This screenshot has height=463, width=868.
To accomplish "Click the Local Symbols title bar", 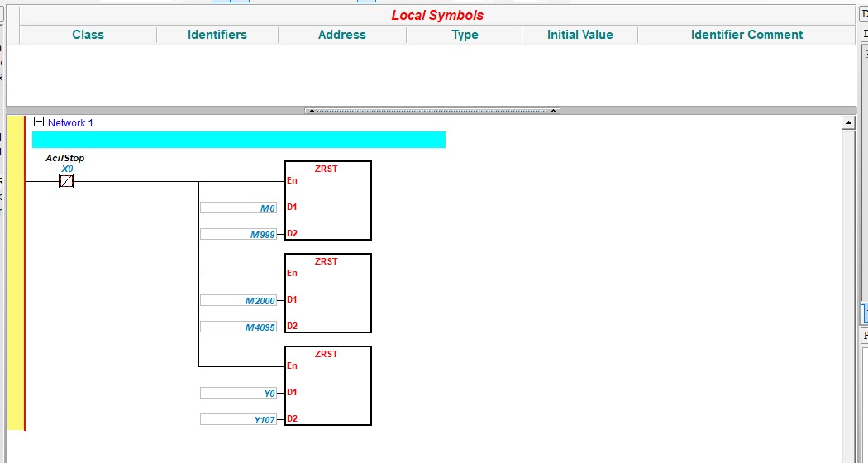I will [437, 16].
